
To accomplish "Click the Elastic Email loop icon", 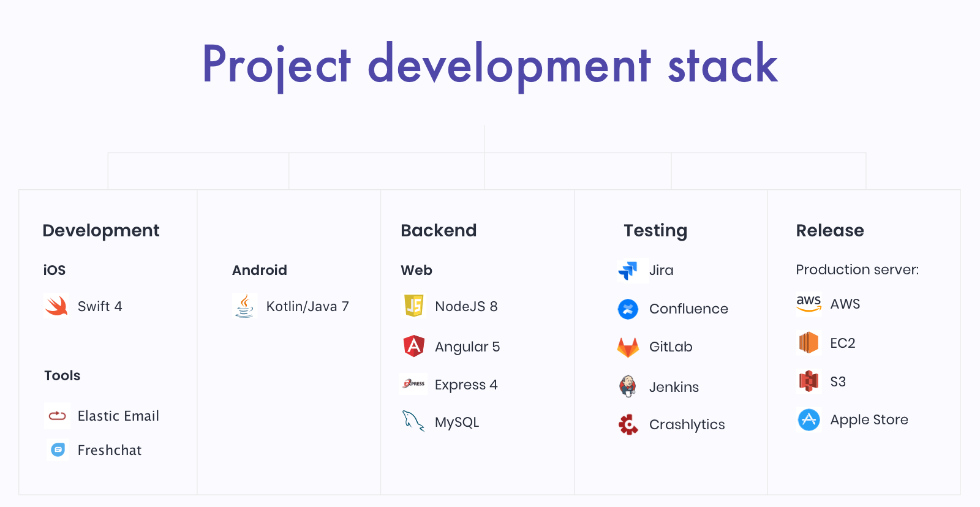I will click(x=57, y=416).
